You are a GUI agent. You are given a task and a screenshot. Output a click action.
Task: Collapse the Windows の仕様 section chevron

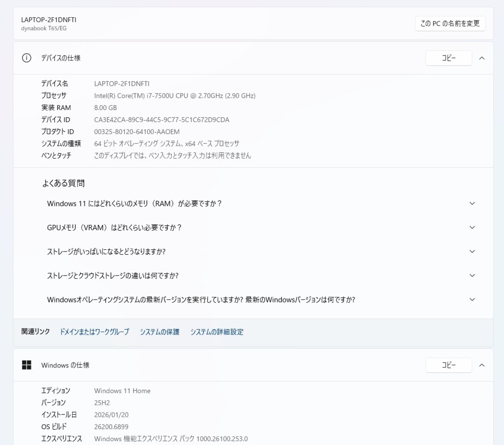[x=482, y=365]
